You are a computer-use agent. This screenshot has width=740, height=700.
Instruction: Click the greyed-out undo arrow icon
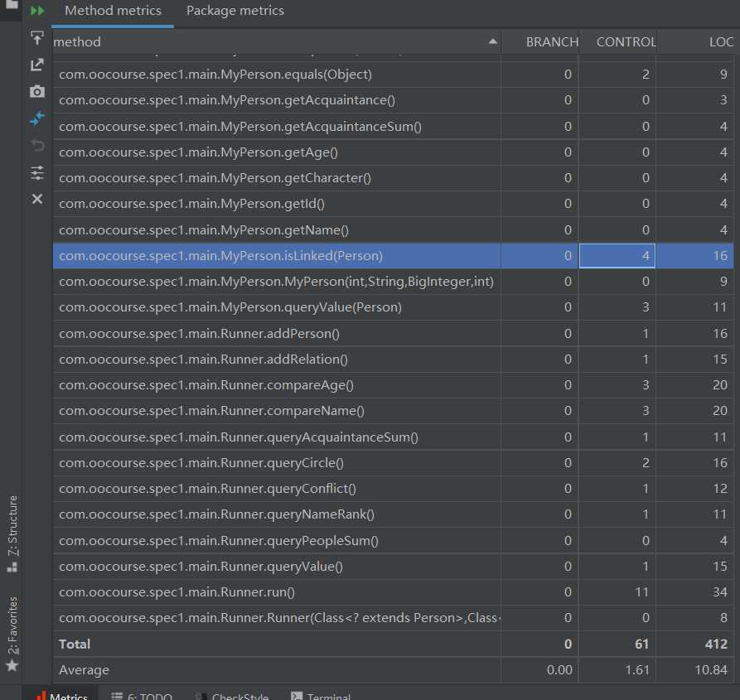click(x=37, y=146)
